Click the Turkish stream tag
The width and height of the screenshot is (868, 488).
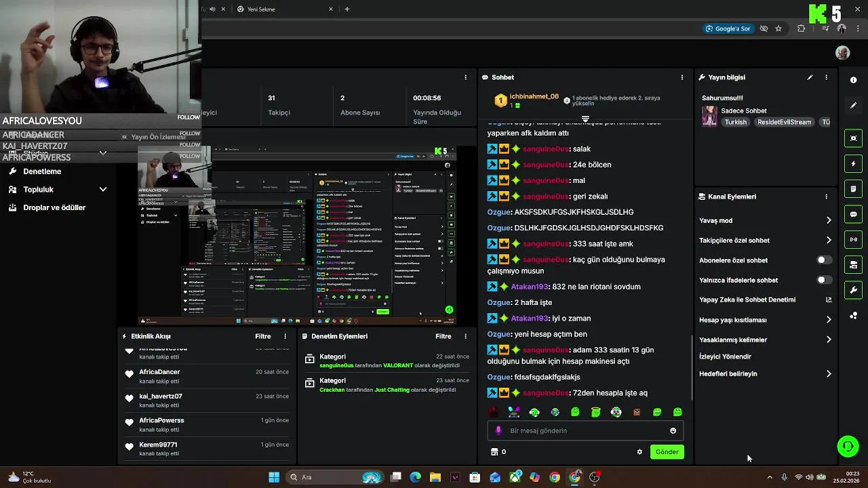(735, 122)
